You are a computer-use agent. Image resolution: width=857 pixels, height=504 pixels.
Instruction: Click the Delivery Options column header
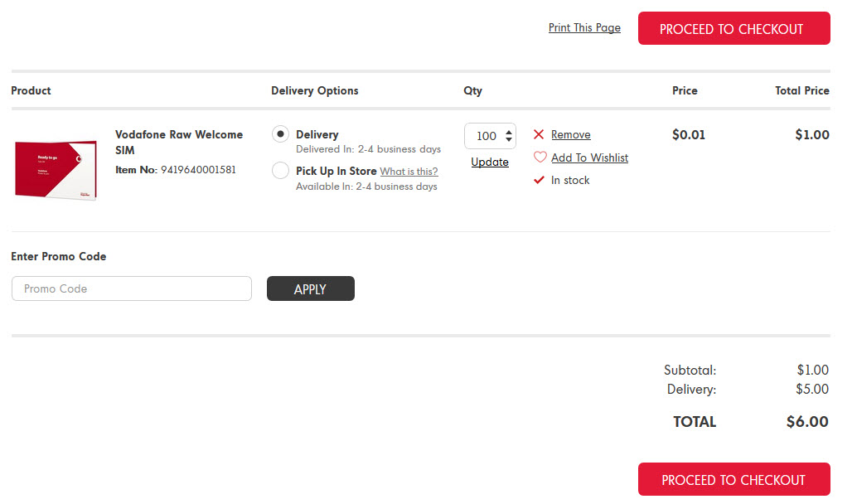tap(315, 90)
